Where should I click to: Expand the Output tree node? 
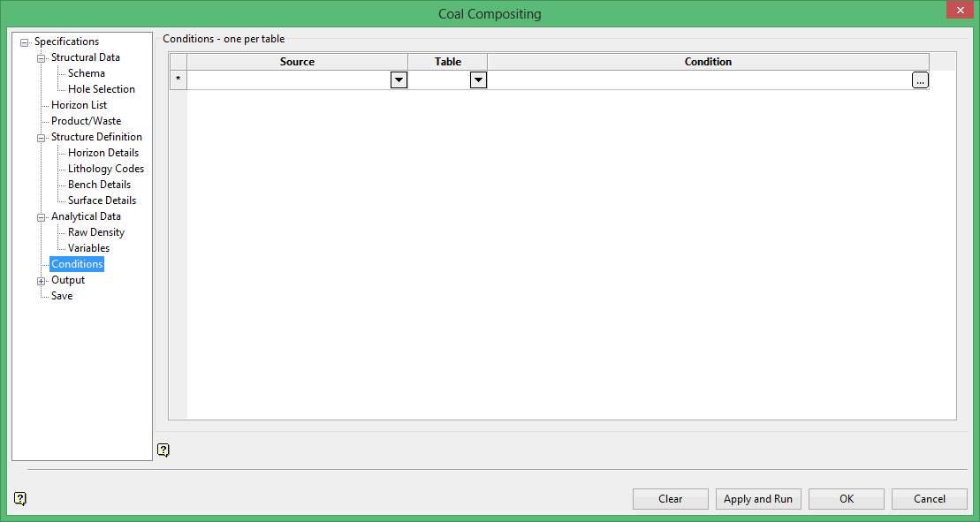coord(42,281)
